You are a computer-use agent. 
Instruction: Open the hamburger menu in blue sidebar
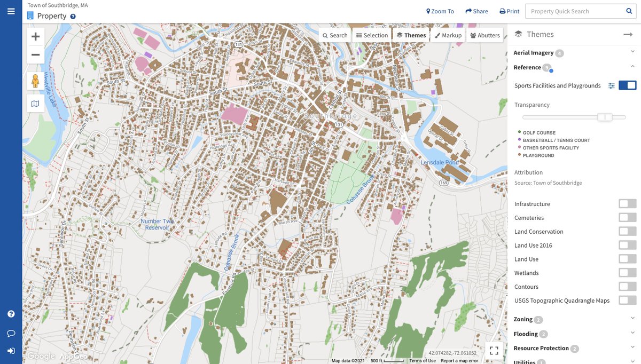(11, 11)
